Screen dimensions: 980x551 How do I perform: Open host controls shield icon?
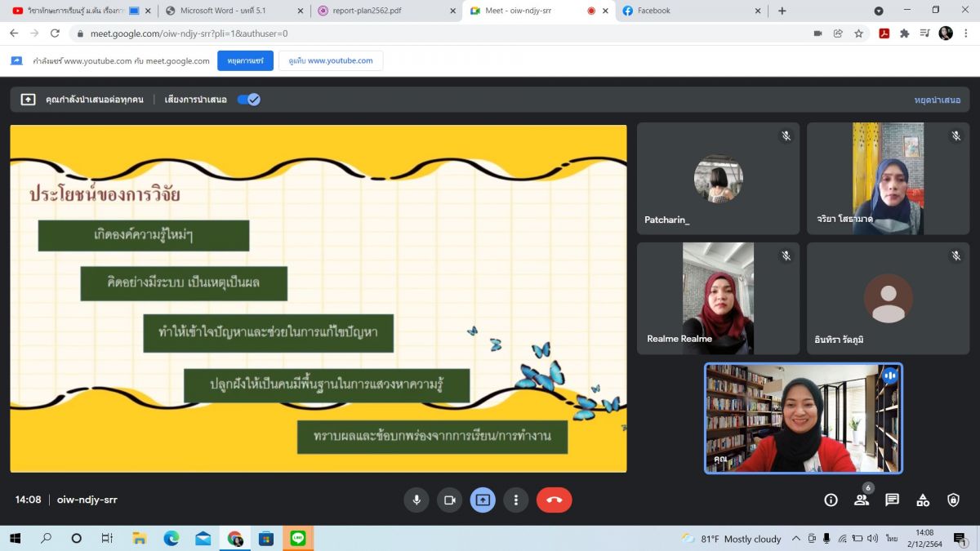pyautogui.click(x=953, y=500)
